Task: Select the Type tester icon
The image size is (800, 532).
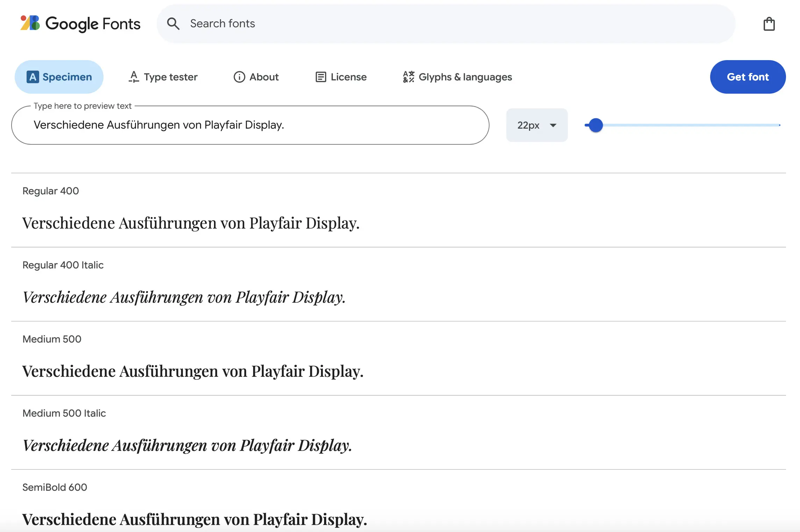Action: pyautogui.click(x=133, y=77)
